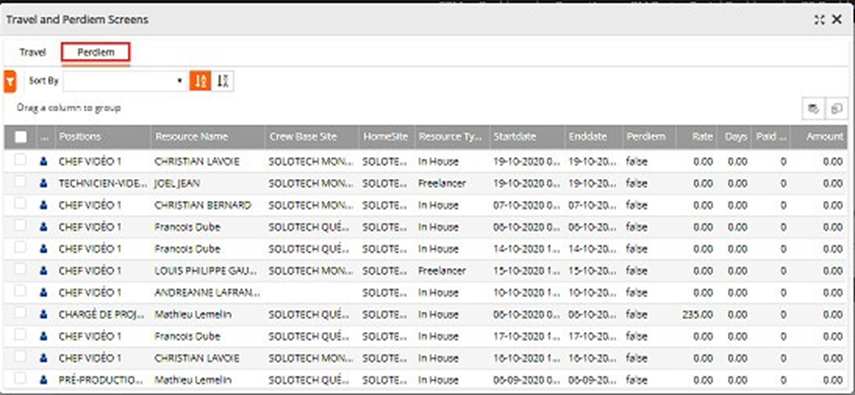Select the Perdiem tab
This screenshot has width=855, height=395.
coord(96,52)
